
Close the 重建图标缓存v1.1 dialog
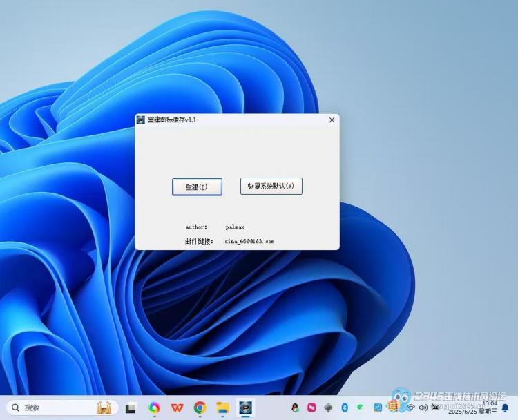(332, 120)
